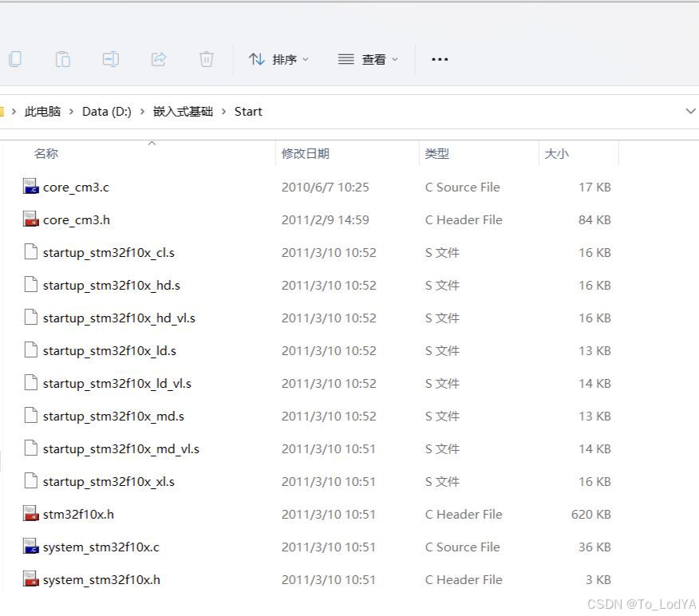Expand the chevron before 此电脑

click(14, 112)
